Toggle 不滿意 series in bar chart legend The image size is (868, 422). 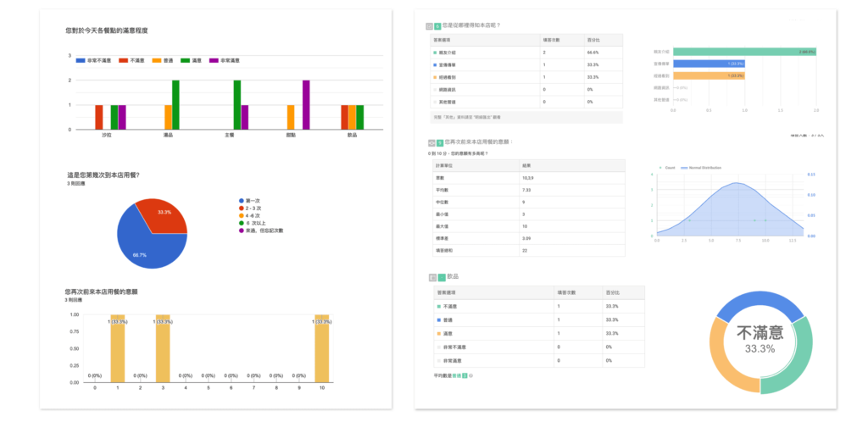point(134,60)
